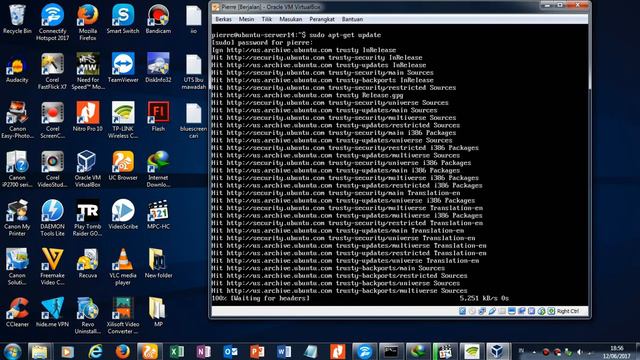
Task: Open the Recuva desktop icon
Action: pyautogui.click(x=88, y=264)
